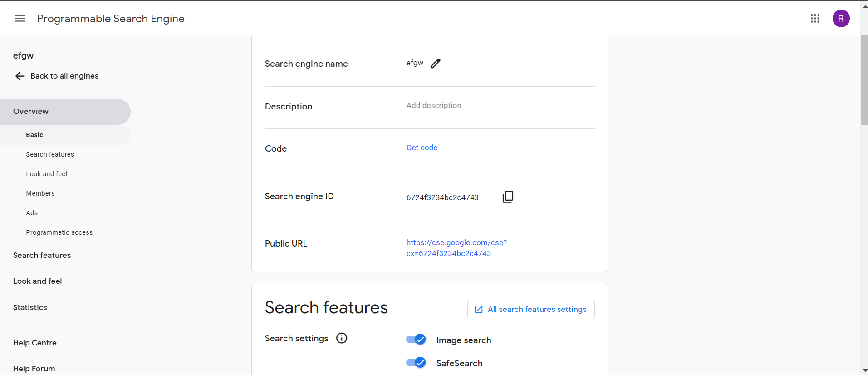This screenshot has width=868, height=375.
Task: Select the Basic sub-item
Action: (x=65, y=135)
